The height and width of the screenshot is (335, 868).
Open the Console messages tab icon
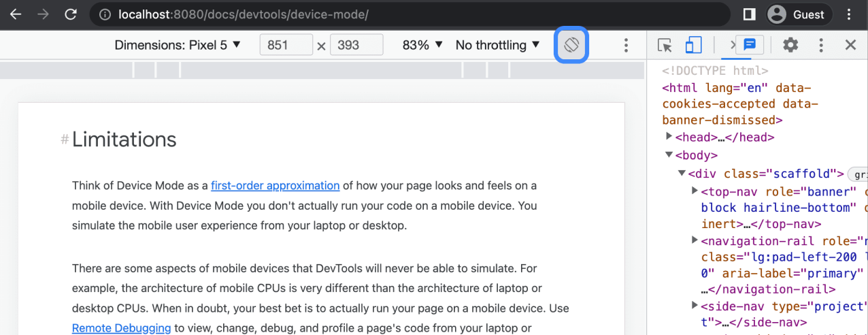(749, 45)
